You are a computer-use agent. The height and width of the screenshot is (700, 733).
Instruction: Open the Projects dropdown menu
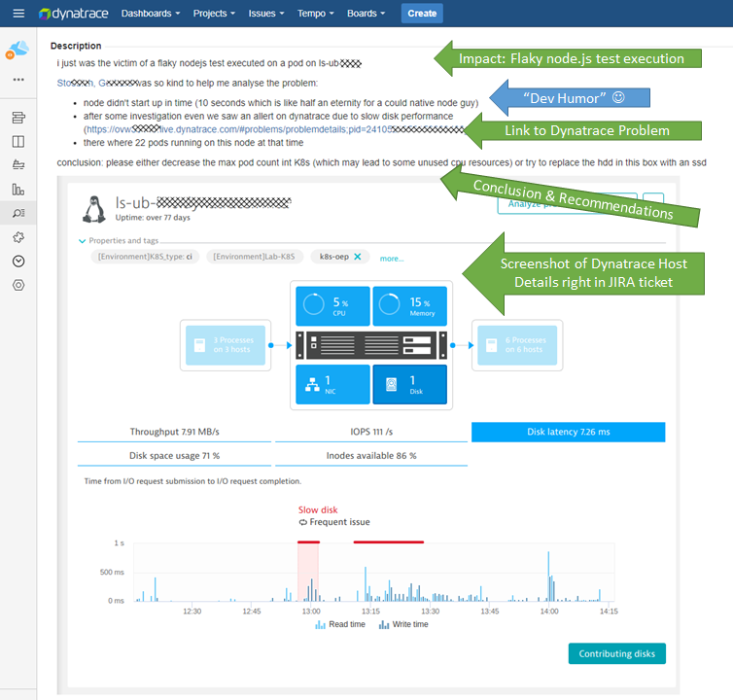click(x=214, y=13)
